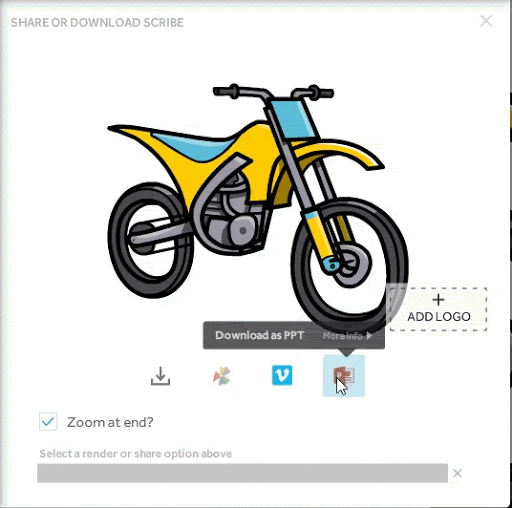Click the ADD LOGO text
Screen dimensions: 512x508
(x=439, y=316)
